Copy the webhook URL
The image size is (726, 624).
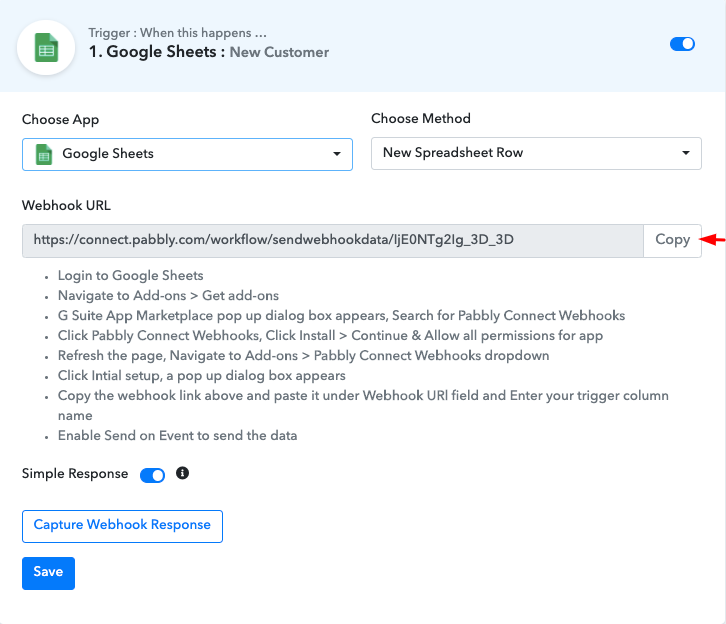pos(672,240)
